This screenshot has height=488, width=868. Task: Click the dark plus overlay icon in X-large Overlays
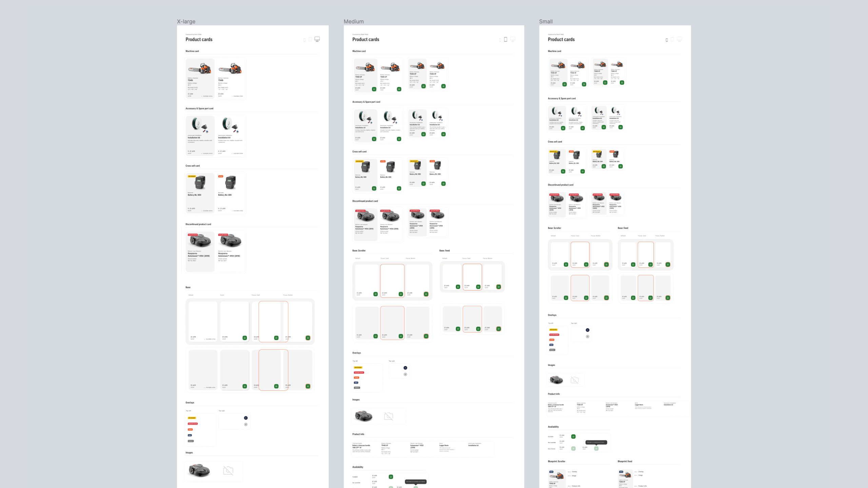(246, 418)
